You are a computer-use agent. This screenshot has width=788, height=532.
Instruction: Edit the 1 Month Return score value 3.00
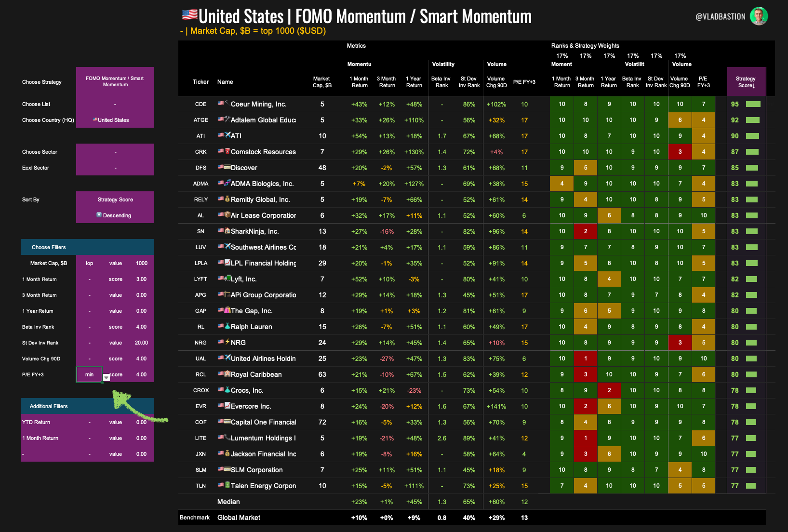[x=142, y=279]
